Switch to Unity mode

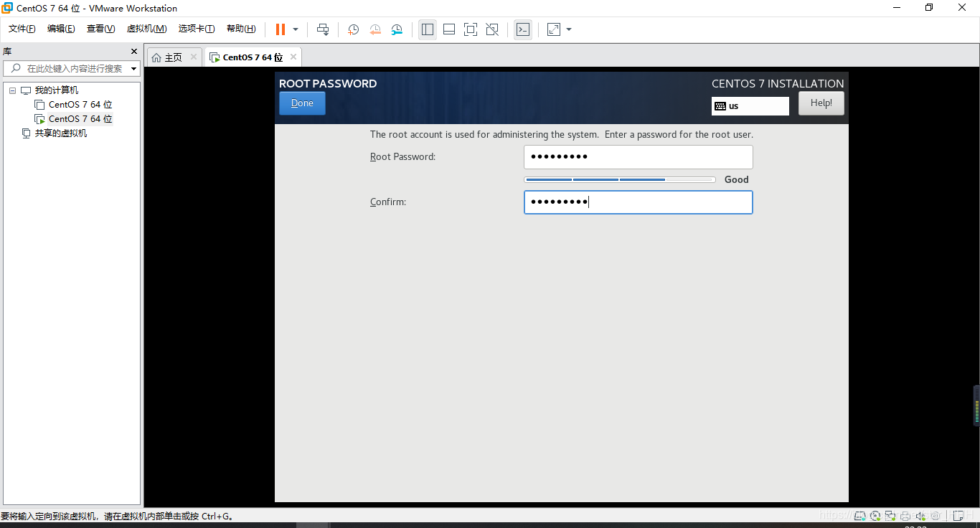click(492, 29)
